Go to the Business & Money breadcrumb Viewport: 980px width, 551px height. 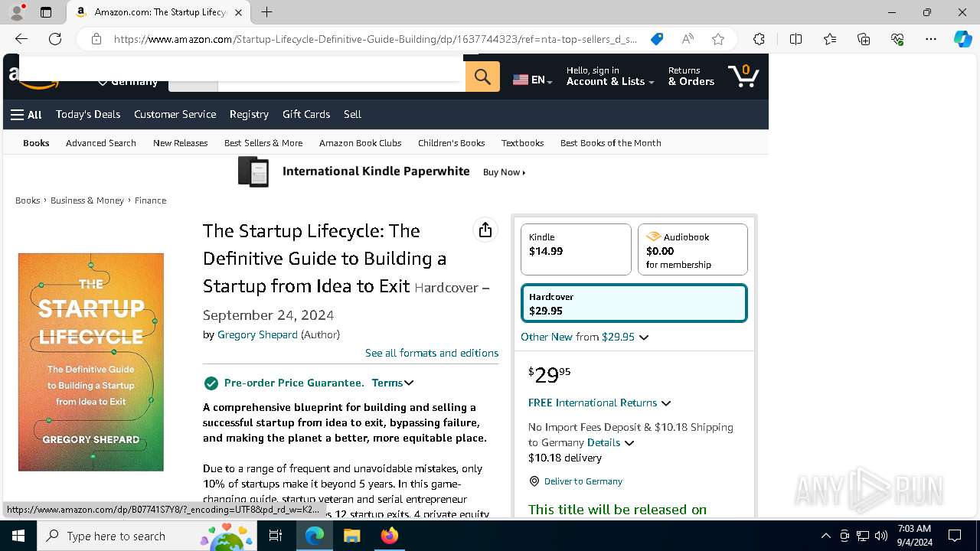tap(87, 201)
